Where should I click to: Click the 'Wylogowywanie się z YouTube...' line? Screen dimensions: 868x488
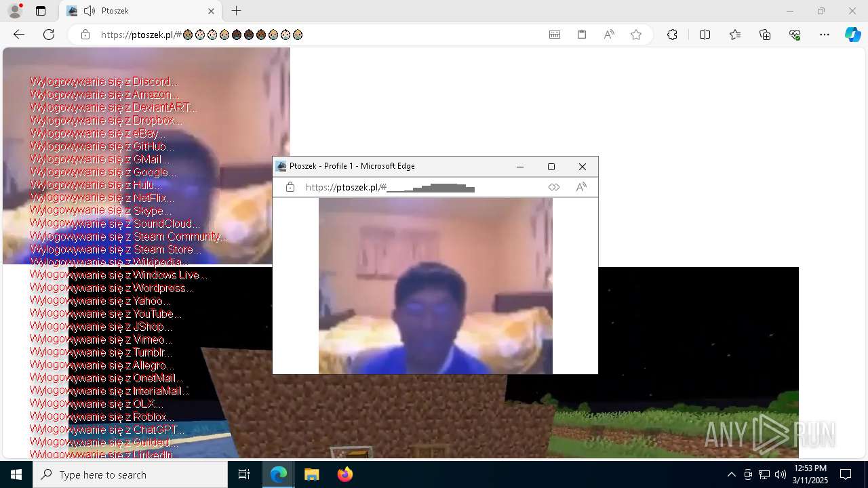106,314
